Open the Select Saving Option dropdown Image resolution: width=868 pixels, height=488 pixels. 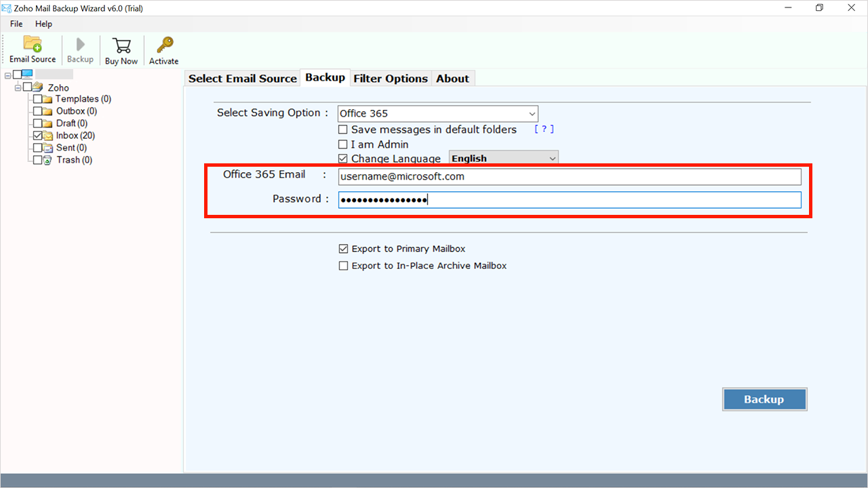click(x=438, y=114)
